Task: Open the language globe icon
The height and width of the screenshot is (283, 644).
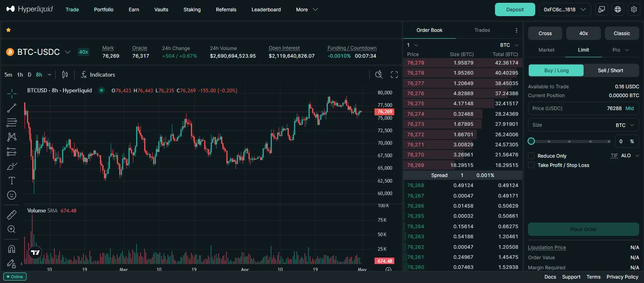Action: coord(618,9)
